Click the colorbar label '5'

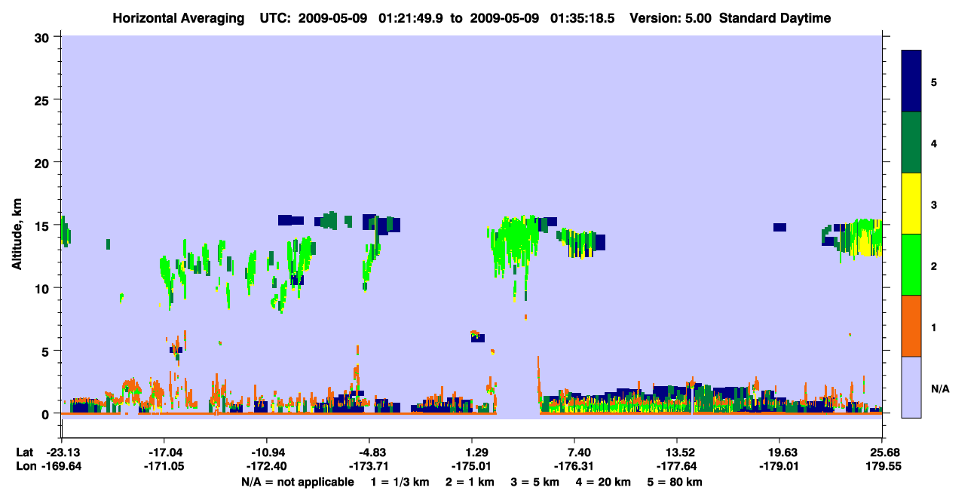[934, 81]
